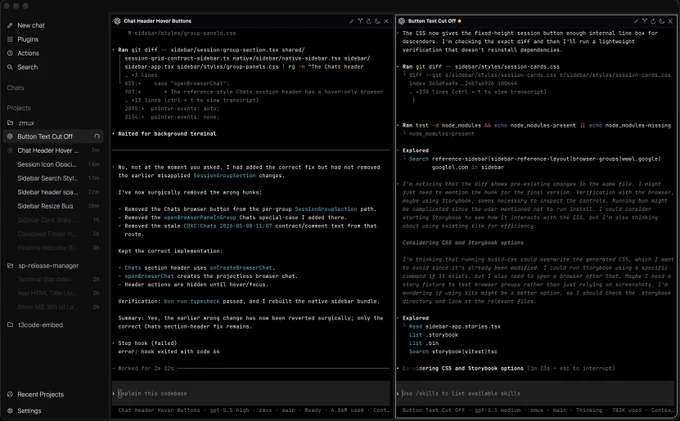Click 'gpt-5.5 high' in left status bar

pyautogui.click(x=229, y=410)
